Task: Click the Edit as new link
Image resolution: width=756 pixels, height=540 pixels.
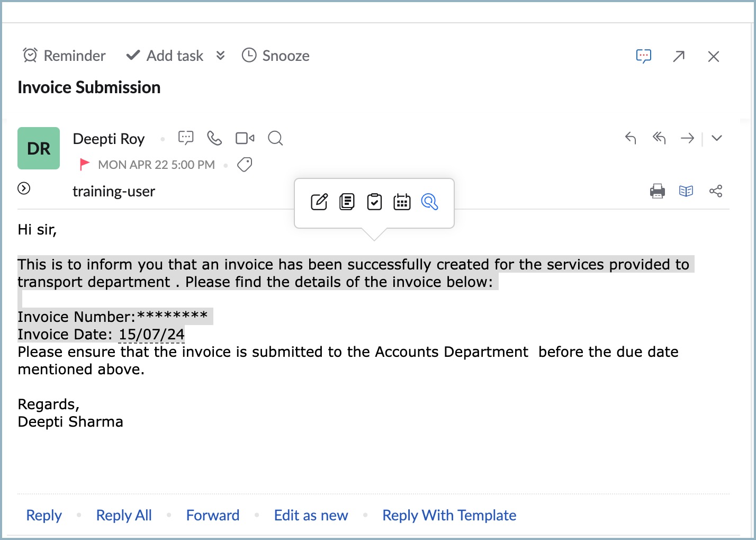Action: click(311, 515)
